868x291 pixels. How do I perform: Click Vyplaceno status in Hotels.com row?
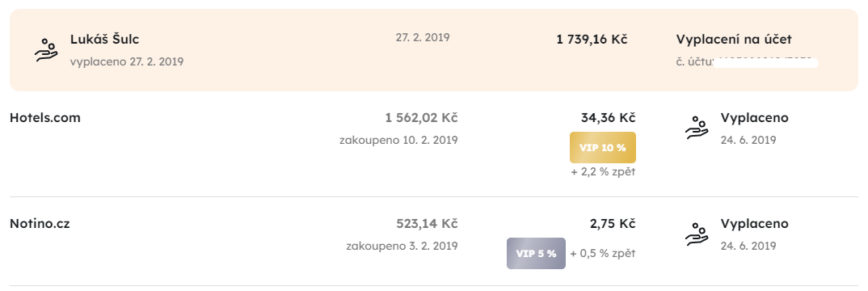(755, 118)
